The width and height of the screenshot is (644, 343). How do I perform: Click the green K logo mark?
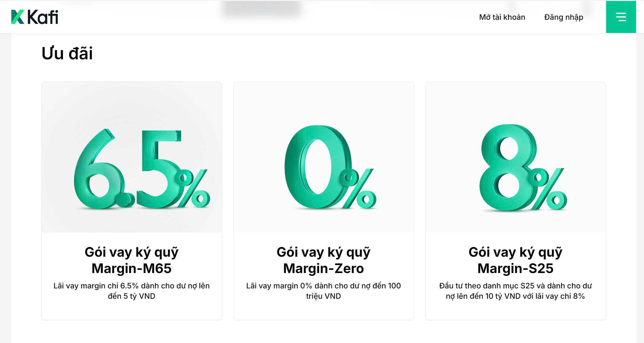(18, 17)
